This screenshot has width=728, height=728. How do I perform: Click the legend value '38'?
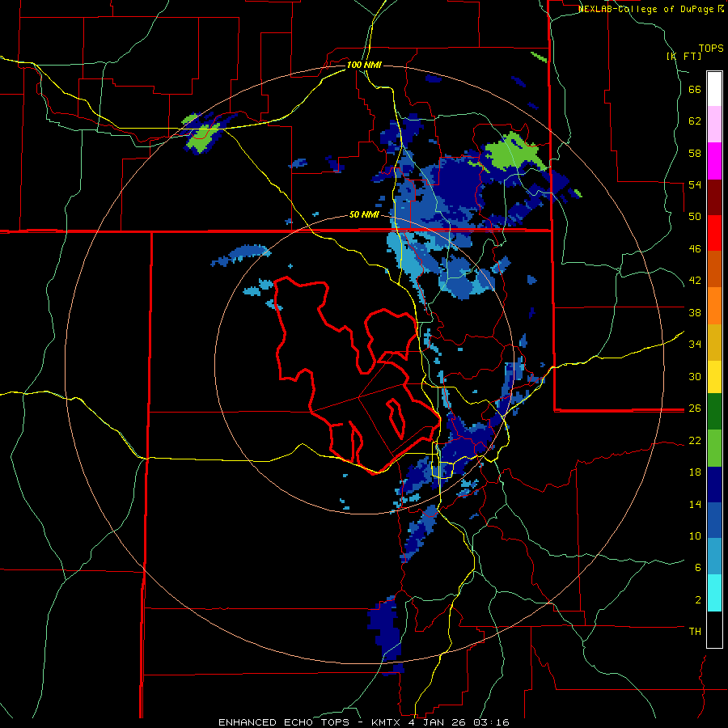695,312
